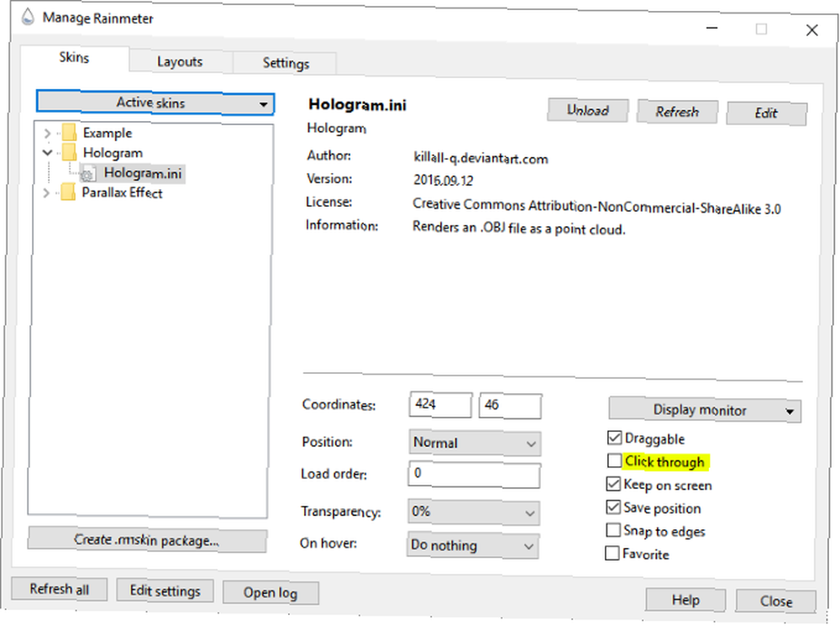The width and height of the screenshot is (840, 626).
Task: Enable the Click through checkbox
Action: (x=615, y=460)
